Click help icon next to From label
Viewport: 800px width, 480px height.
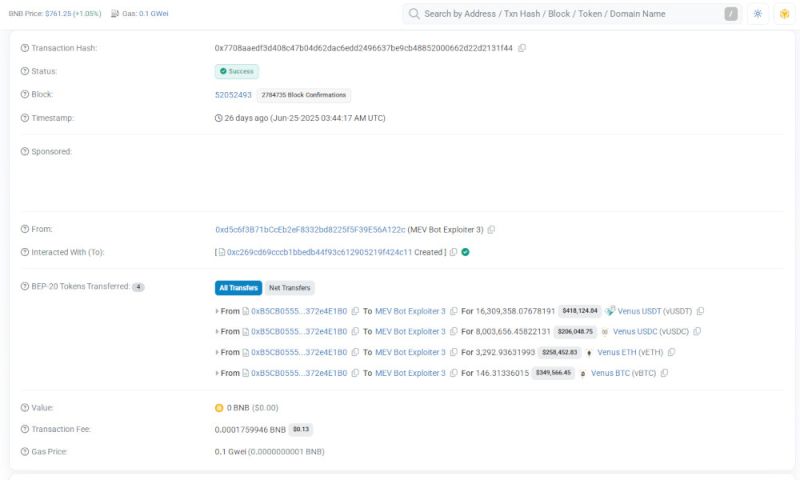click(x=24, y=229)
